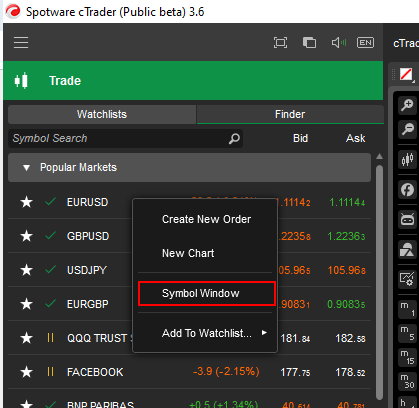Choose Create New Order from context menu

click(206, 219)
